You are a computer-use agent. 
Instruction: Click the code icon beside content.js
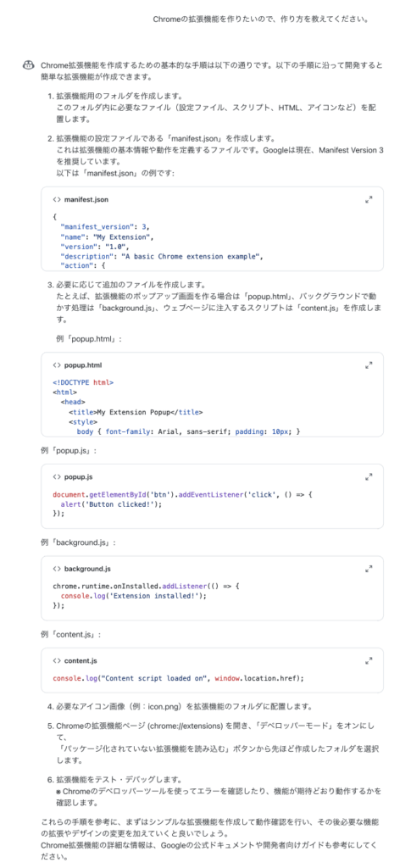(57, 661)
